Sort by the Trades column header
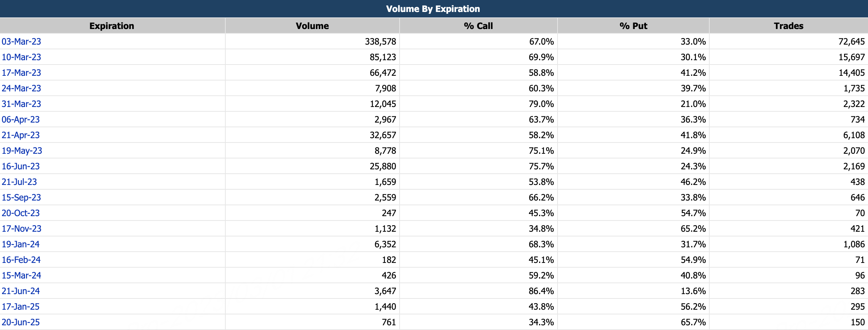The image size is (868, 330). click(788, 26)
